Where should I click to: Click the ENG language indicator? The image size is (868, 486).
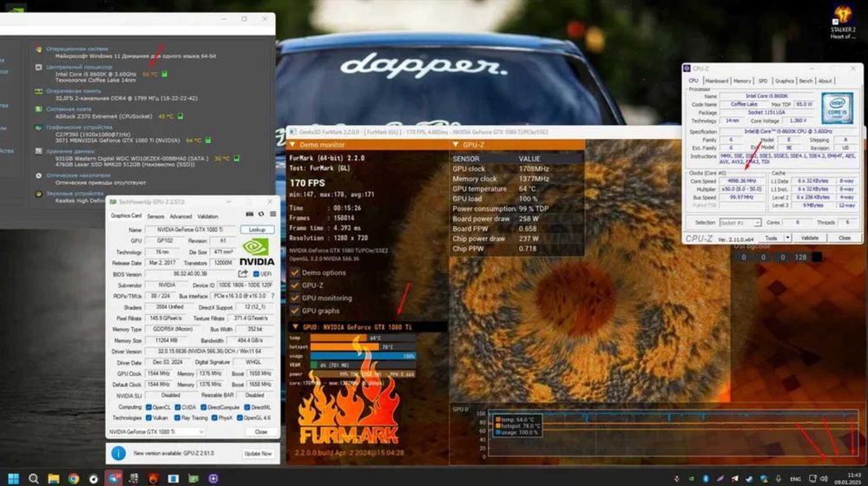point(795,479)
